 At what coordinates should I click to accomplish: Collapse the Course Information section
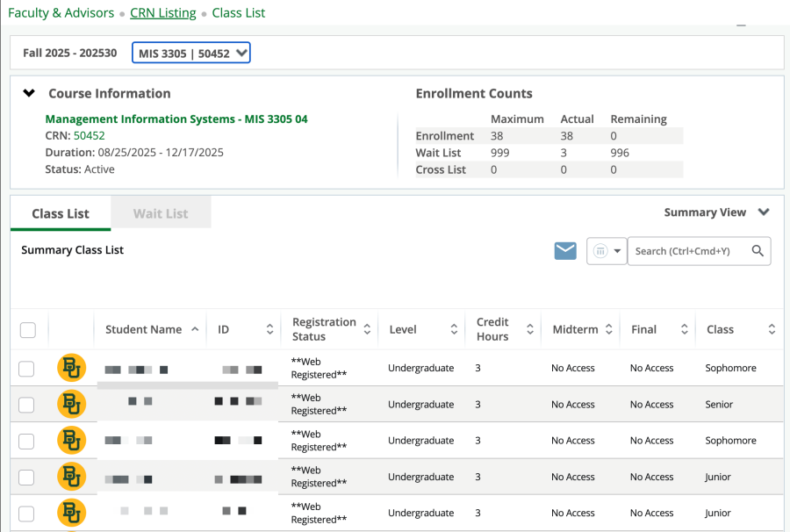tap(29, 93)
